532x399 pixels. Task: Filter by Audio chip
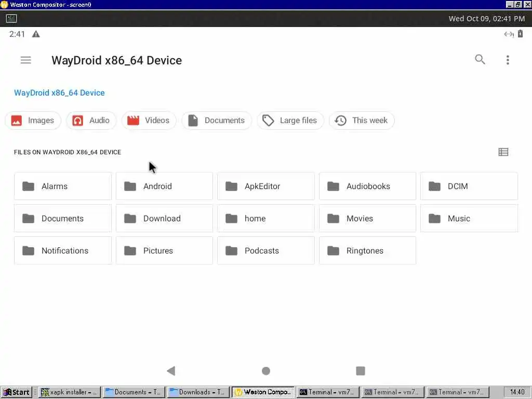[91, 121]
